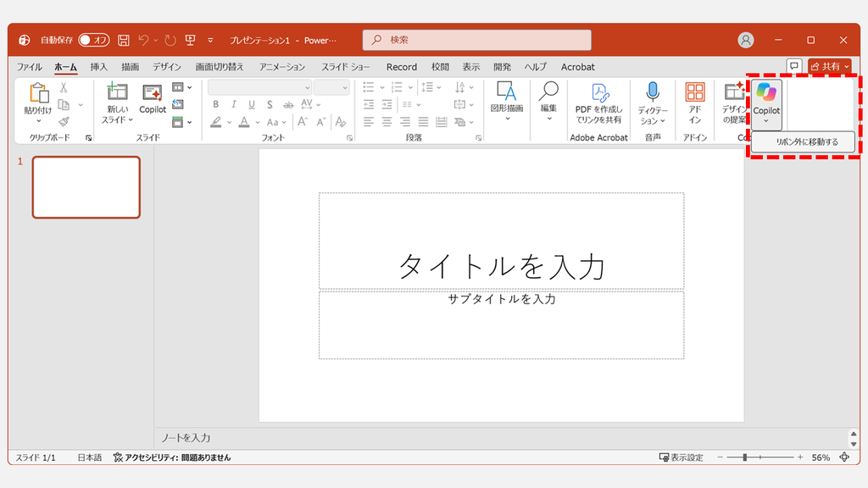The height and width of the screenshot is (488, 868).
Task: Click the Copy icon
Action: click(64, 104)
